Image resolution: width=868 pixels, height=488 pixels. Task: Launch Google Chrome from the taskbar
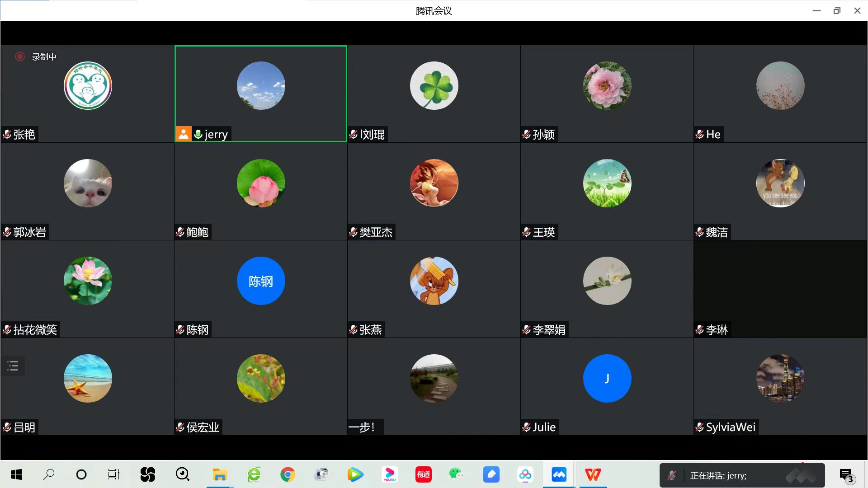288,474
